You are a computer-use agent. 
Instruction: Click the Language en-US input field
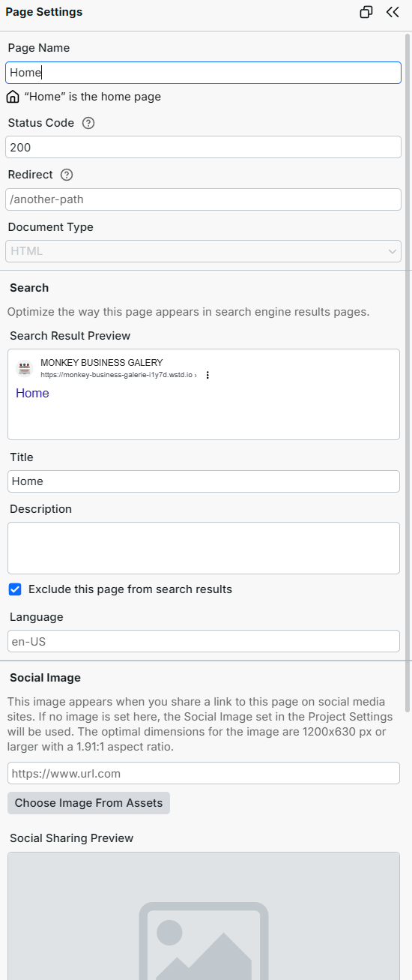(204, 641)
